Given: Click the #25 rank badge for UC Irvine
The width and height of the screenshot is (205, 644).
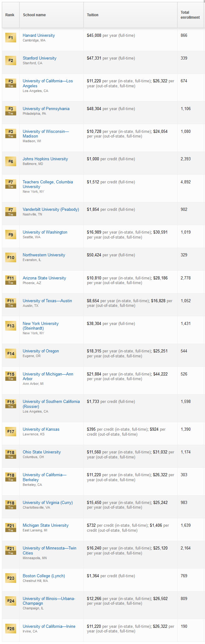Looking at the screenshot, I should click(11, 628).
